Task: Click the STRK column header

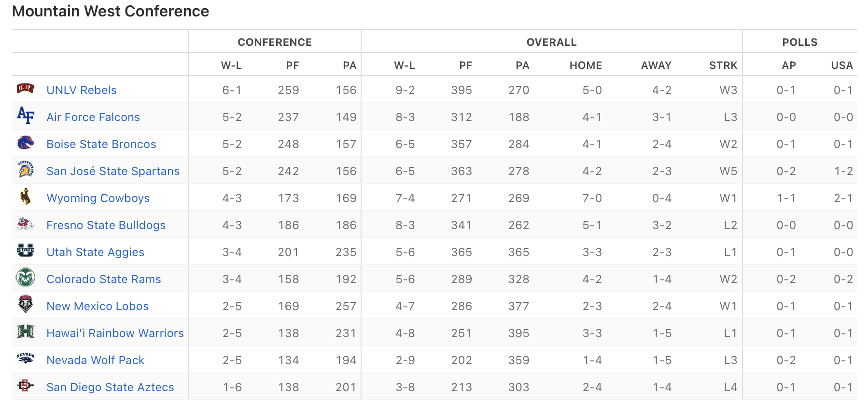Action: coord(723,66)
